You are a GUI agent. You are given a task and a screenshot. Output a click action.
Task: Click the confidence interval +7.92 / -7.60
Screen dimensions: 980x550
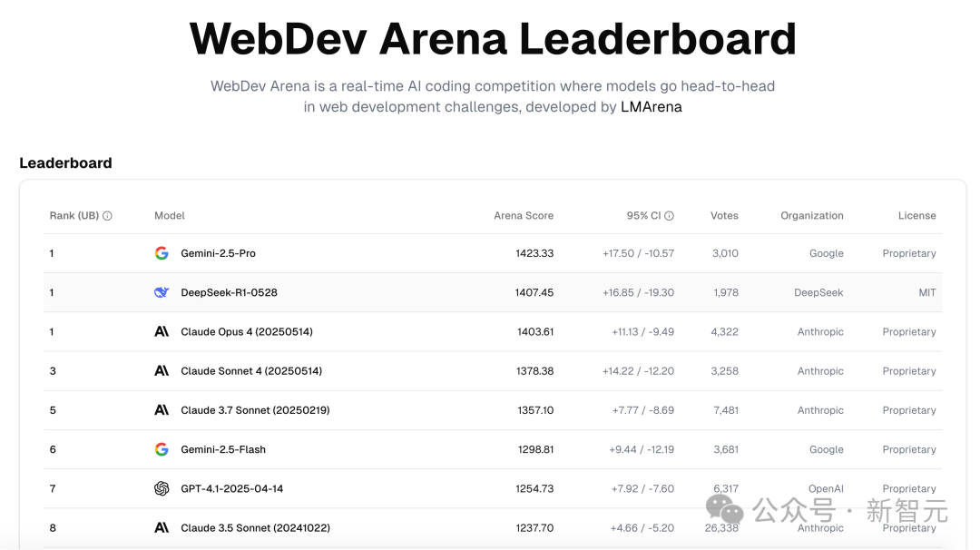tap(642, 489)
